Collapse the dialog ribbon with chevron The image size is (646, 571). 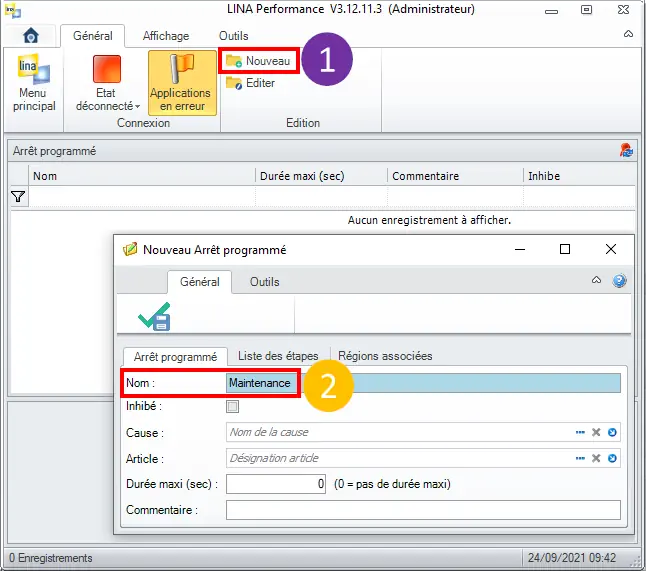(x=597, y=282)
